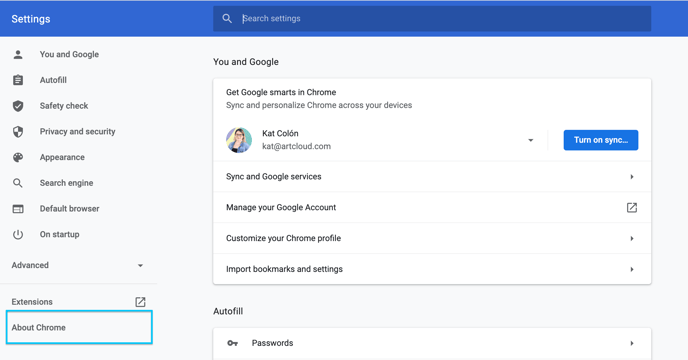Click the Safety check shield icon

tap(18, 106)
